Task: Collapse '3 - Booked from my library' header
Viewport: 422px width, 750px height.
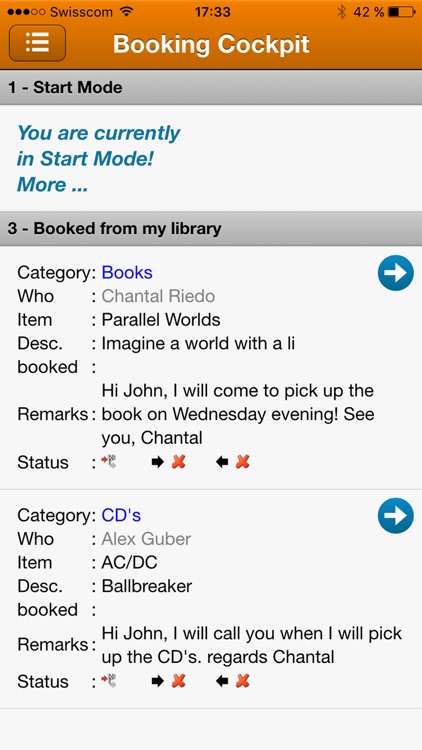Action: pos(211,229)
